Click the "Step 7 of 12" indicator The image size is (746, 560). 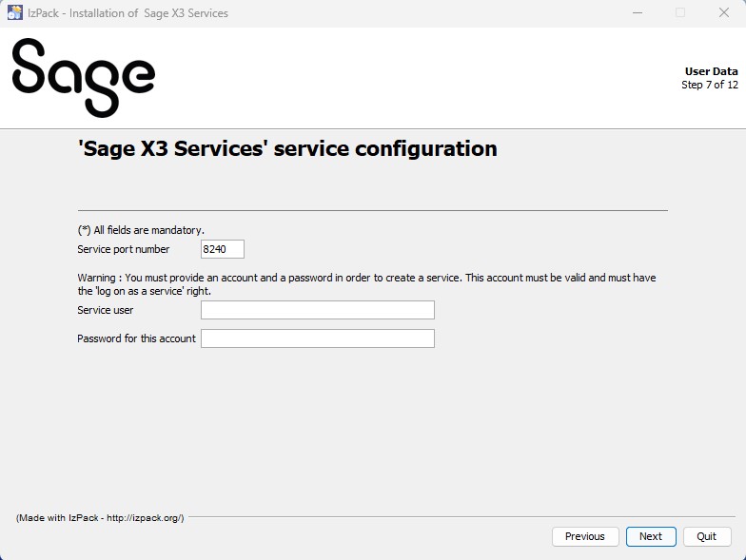pos(709,85)
